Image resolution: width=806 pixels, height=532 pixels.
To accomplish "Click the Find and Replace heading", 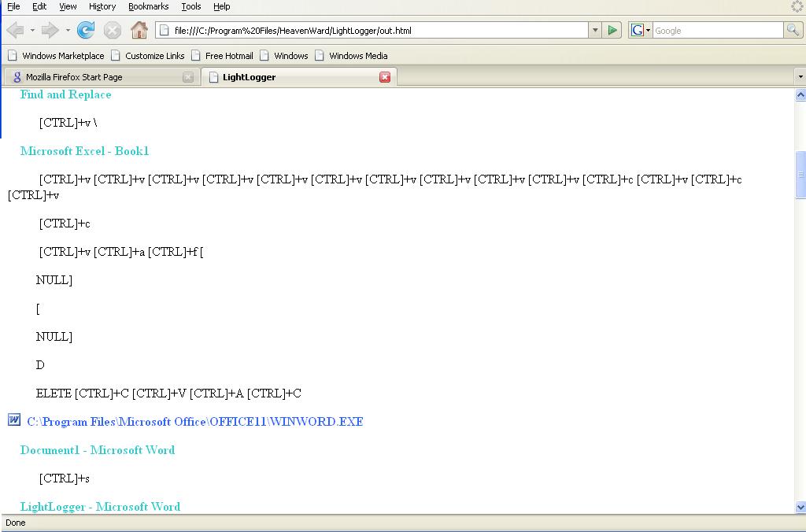I will click(66, 94).
